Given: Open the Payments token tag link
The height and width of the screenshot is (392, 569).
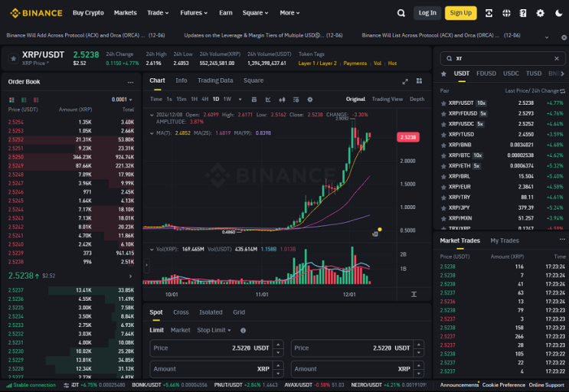Looking at the screenshot, I should (355, 64).
